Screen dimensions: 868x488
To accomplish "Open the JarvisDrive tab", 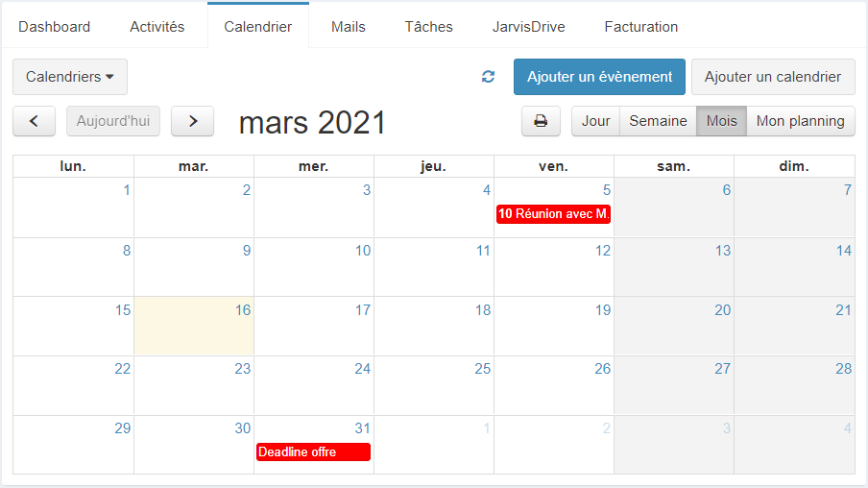I will [x=529, y=27].
